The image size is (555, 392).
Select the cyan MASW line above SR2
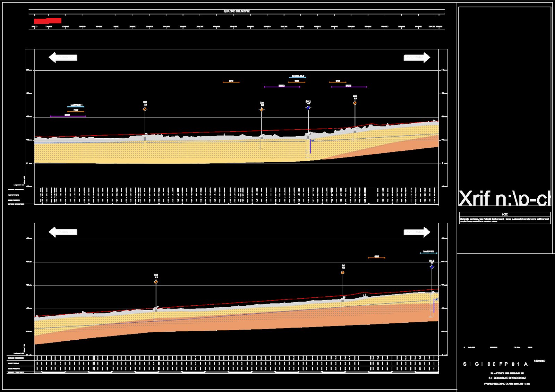coord(76,106)
